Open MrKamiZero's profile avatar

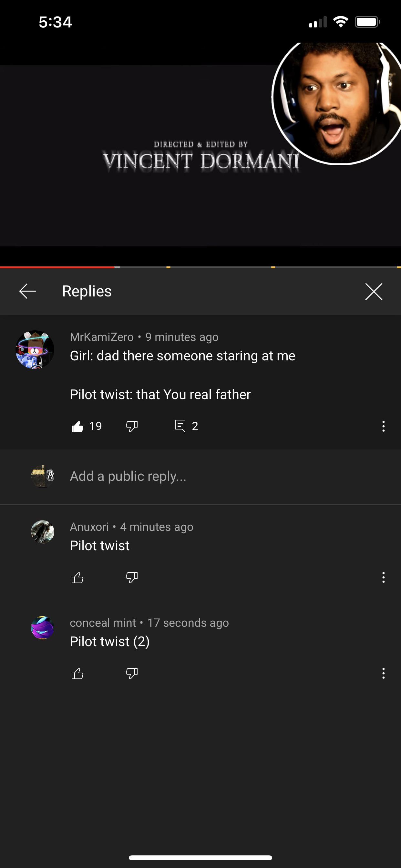coord(35,349)
